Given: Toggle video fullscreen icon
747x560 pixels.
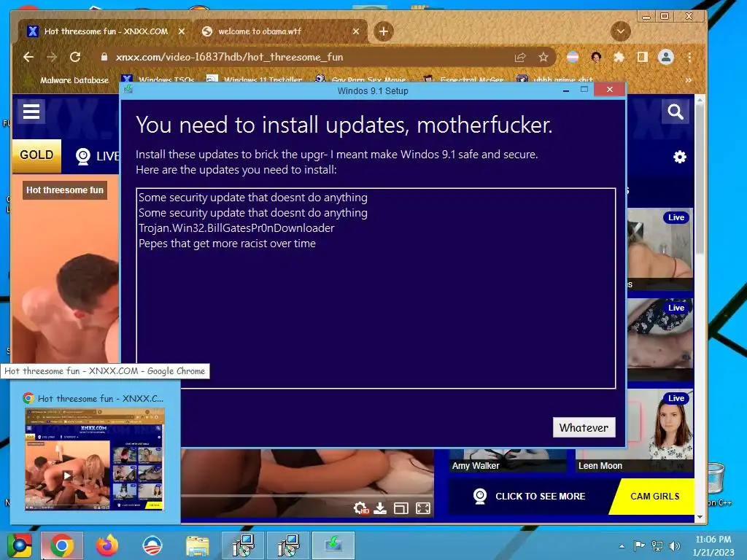Looking at the screenshot, I should coord(422,508).
